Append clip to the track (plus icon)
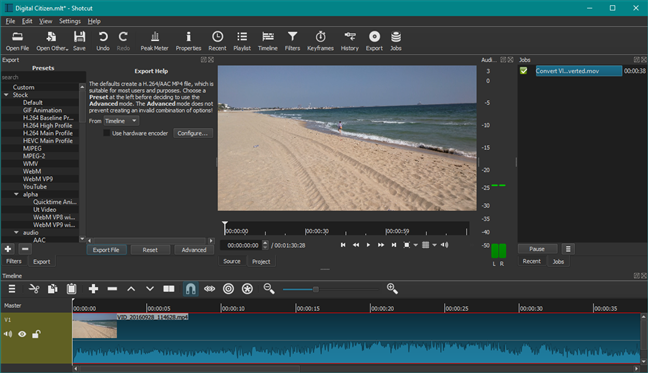This screenshot has height=373, width=648. (93, 289)
